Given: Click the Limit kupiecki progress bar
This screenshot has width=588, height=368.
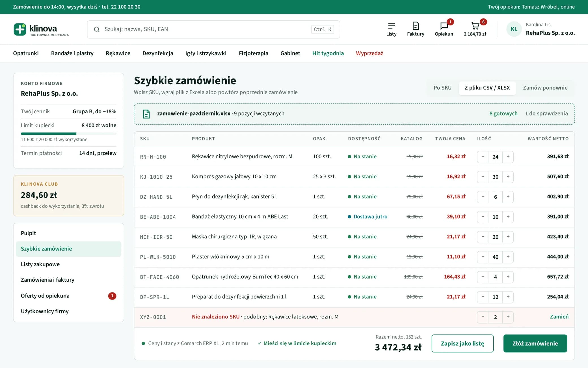Looking at the screenshot, I should coord(68,134).
